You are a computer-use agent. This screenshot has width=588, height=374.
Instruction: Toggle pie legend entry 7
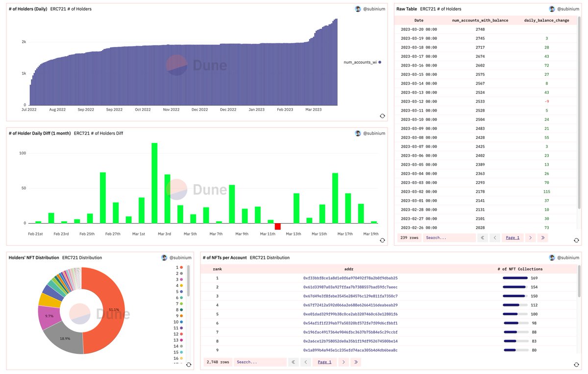[x=178, y=304]
